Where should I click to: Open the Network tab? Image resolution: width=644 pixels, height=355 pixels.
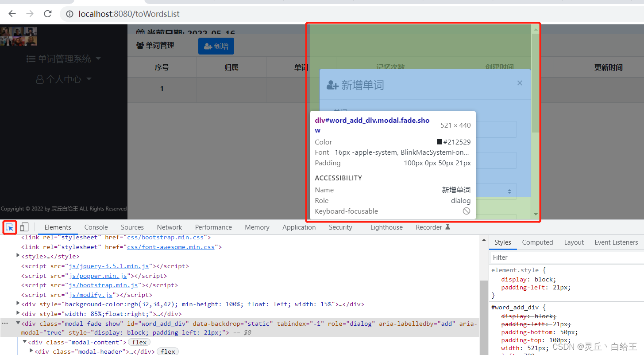pyautogui.click(x=170, y=227)
